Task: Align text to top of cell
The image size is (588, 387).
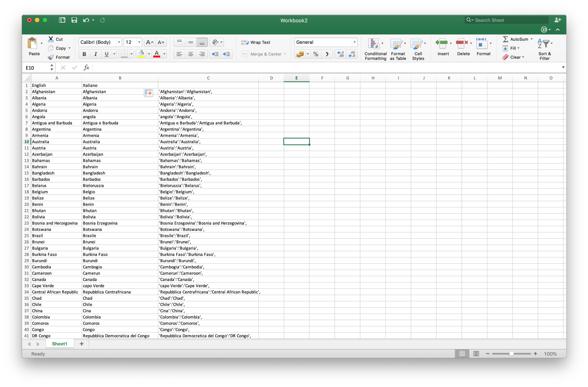Action: click(179, 42)
